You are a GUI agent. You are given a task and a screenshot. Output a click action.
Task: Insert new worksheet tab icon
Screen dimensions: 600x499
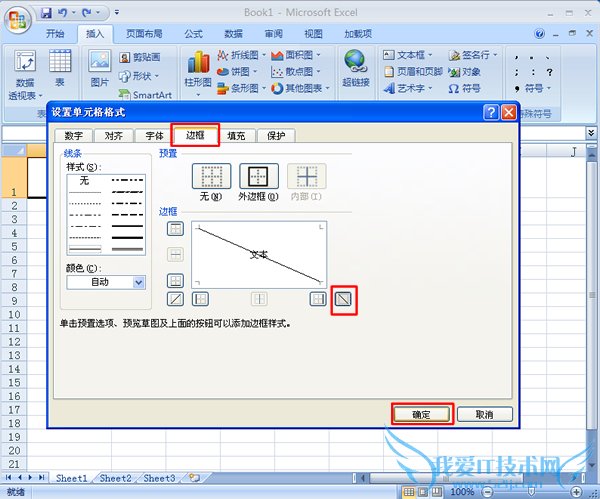click(194, 478)
